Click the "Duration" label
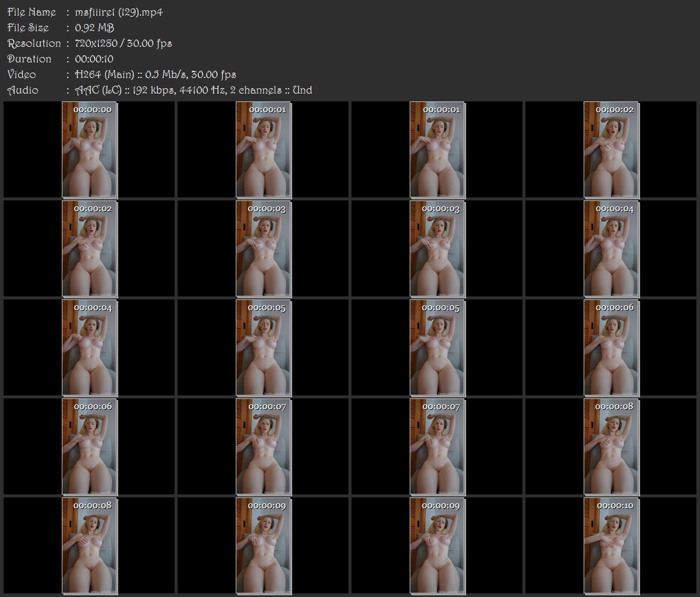Image resolution: width=700 pixels, height=597 pixels. point(29,59)
